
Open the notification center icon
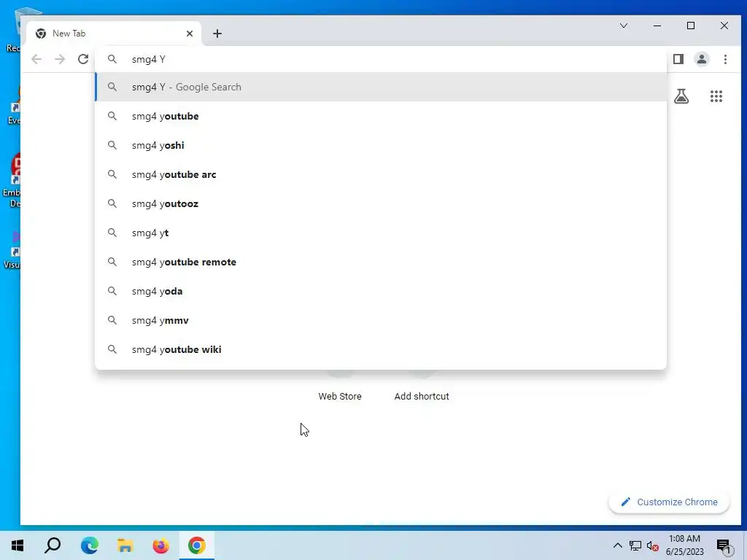[x=724, y=546]
